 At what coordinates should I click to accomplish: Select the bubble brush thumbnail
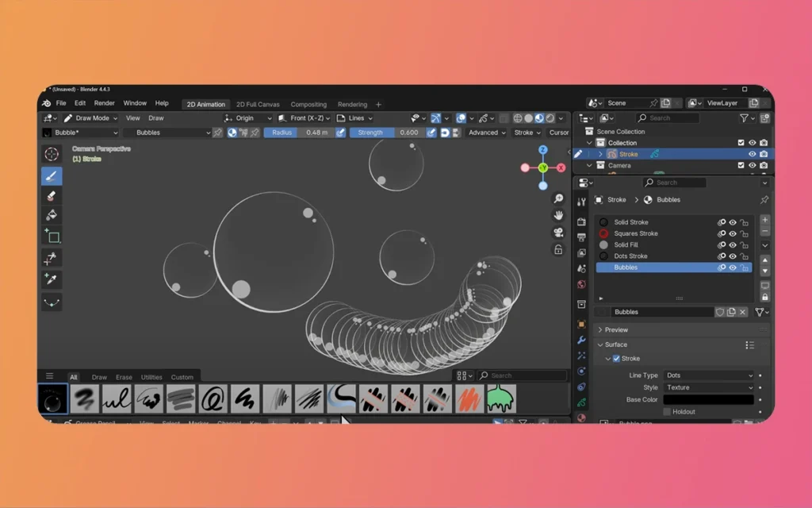tap(53, 398)
